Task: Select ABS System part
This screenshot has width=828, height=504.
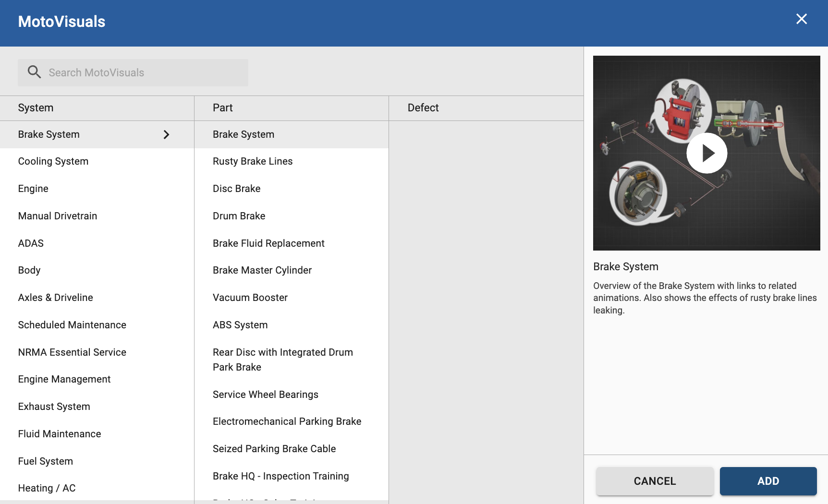Action: click(292, 325)
